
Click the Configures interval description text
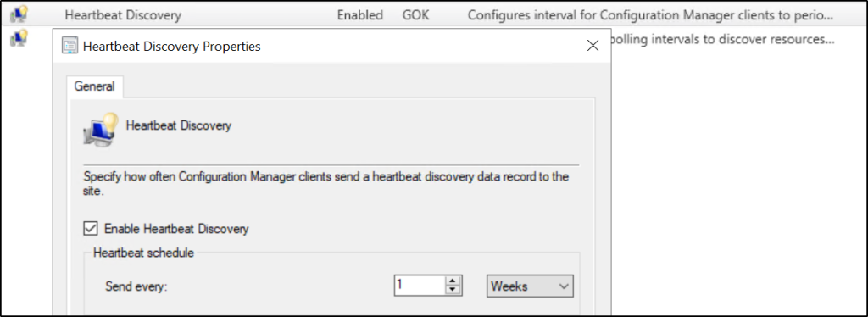pos(650,15)
